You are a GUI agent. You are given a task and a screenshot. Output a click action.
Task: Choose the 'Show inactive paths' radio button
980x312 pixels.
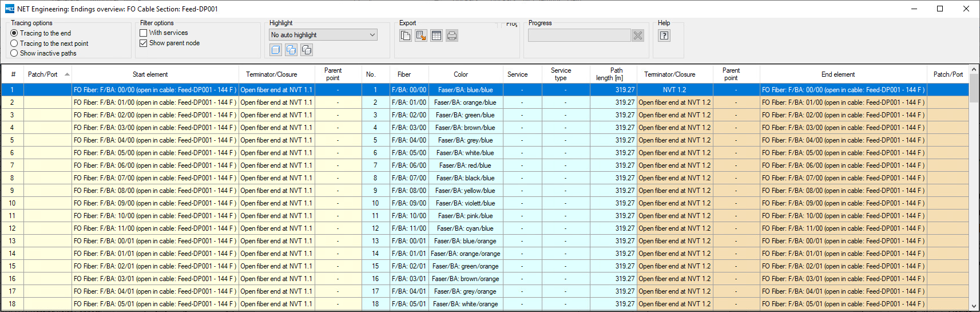[14, 53]
